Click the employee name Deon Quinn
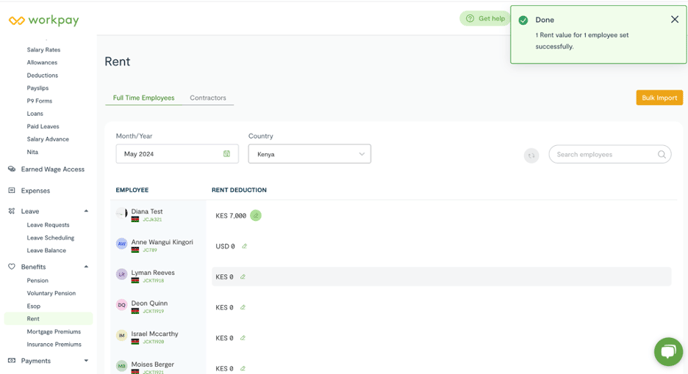Screen dimensions: 688x374 click(149, 303)
